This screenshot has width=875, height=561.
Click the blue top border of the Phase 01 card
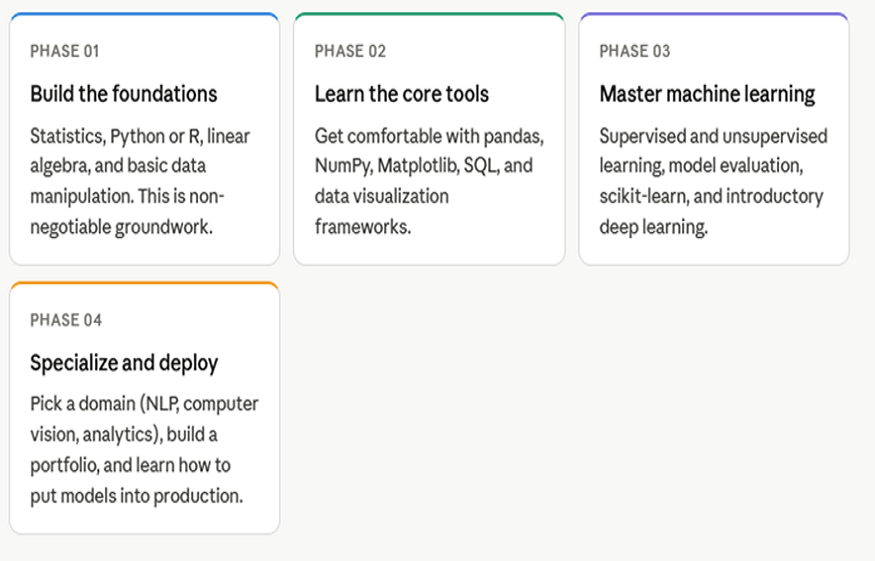point(144,15)
